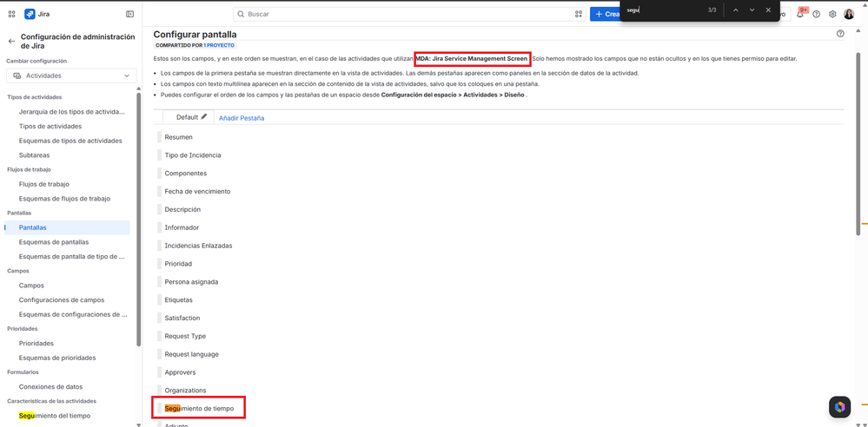Grab the handle of Request Type row

point(159,336)
